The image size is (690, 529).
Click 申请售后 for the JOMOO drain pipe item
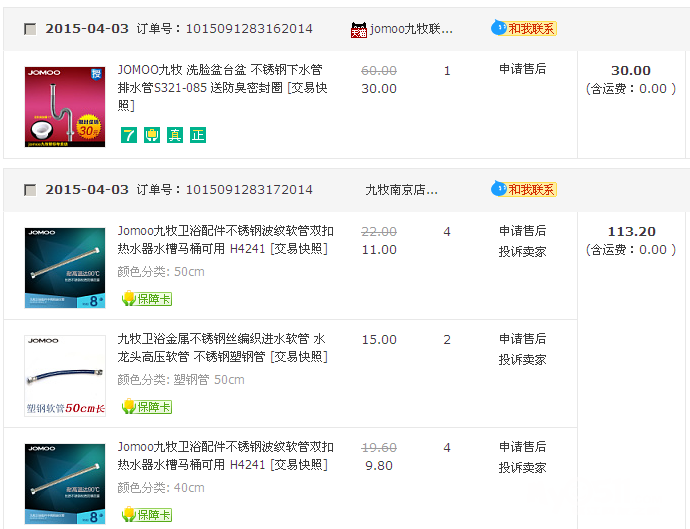[522, 70]
